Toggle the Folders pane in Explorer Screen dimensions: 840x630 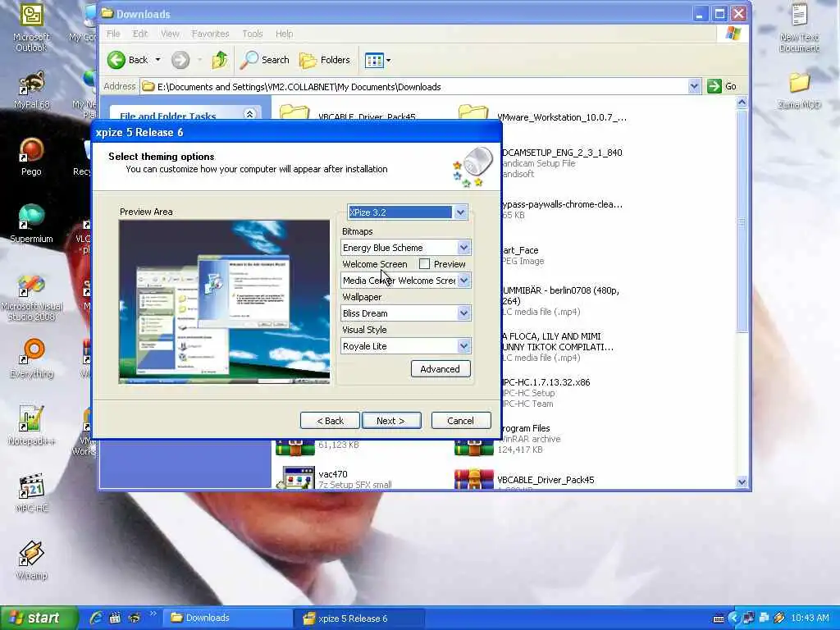coord(325,60)
